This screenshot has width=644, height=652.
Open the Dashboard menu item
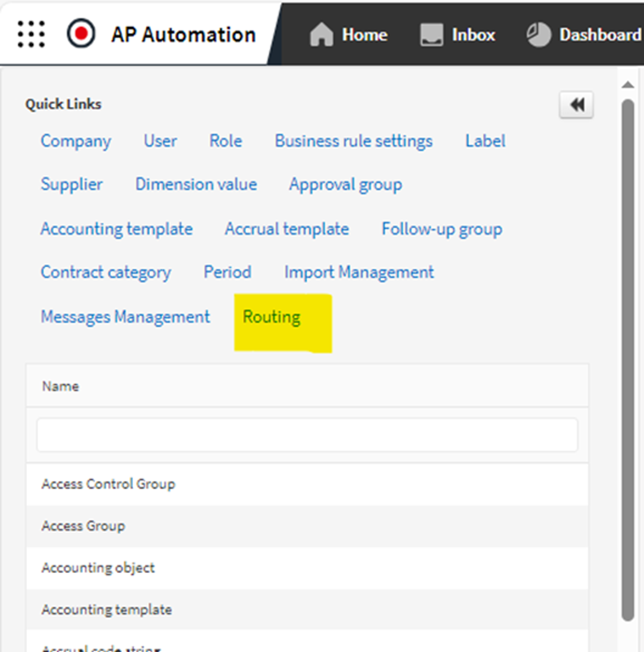pos(599,34)
